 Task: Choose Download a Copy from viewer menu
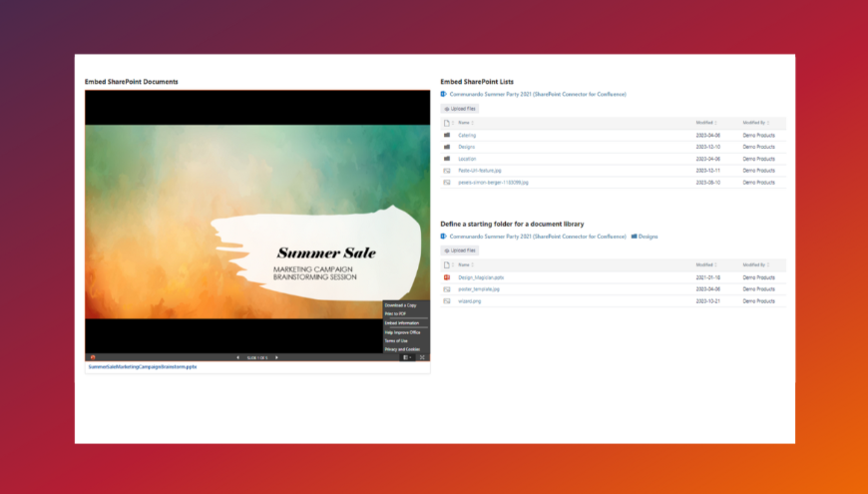pyautogui.click(x=400, y=305)
